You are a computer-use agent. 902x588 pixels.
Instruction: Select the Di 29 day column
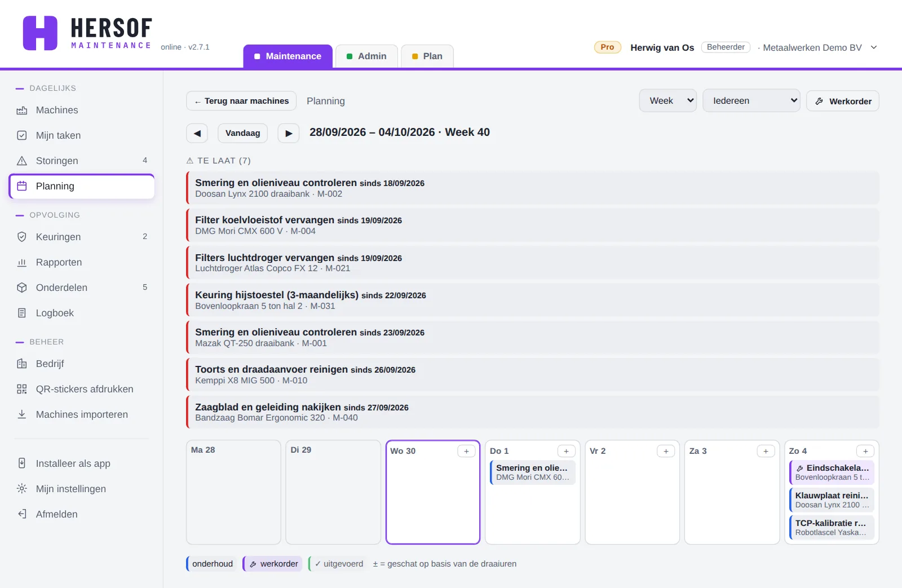coord(333,492)
